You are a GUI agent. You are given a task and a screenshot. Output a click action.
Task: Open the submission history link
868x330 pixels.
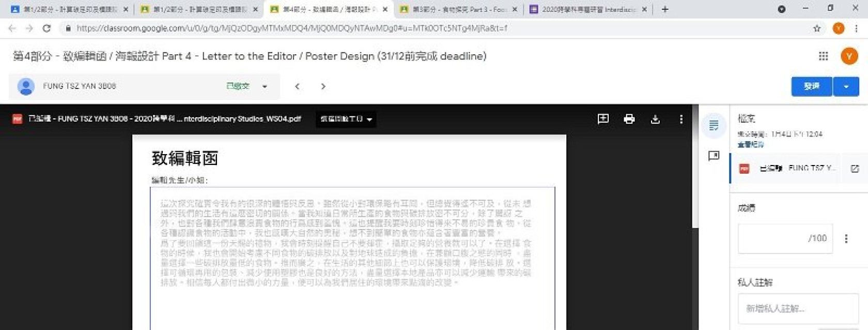pyautogui.click(x=751, y=144)
